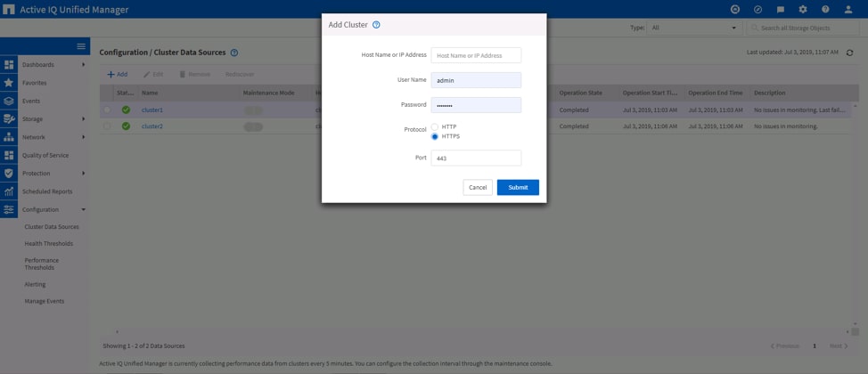Expand the Dashboards submenu arrow

click(x=84, y=65)
